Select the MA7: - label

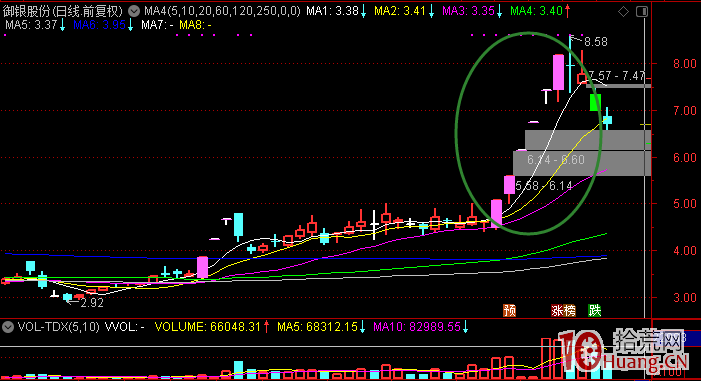click(x=157, y=25)
